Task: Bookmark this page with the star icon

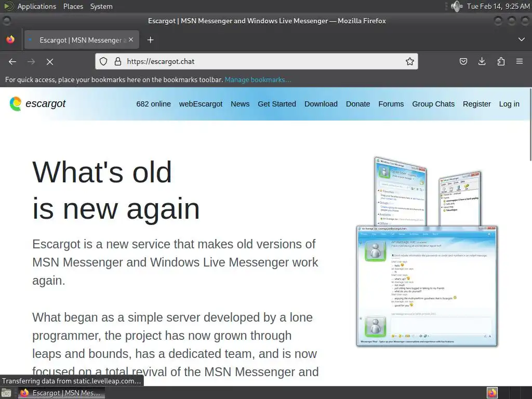Action: [409, 61]
